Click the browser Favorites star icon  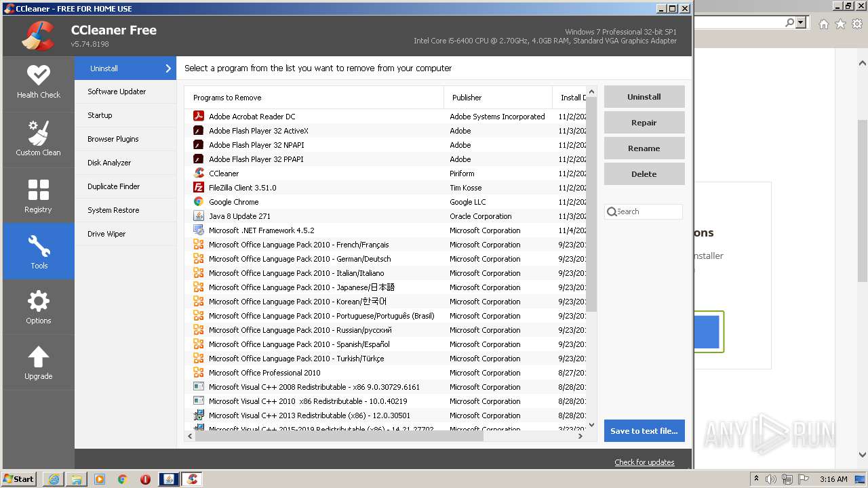click(840, 24)
